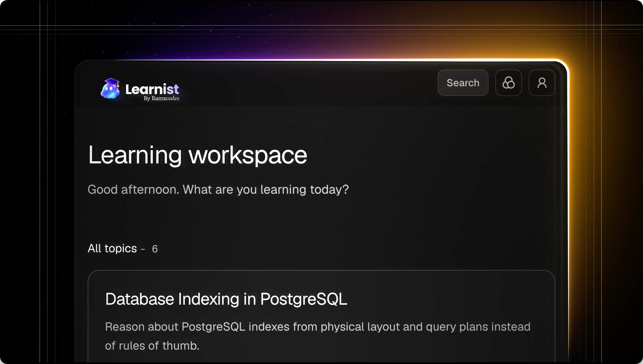Click 'Good afternoon. What are you learning today?'
Image resolution: width=643 pixels, height=364 pixels.
click(x=218, y=189)
